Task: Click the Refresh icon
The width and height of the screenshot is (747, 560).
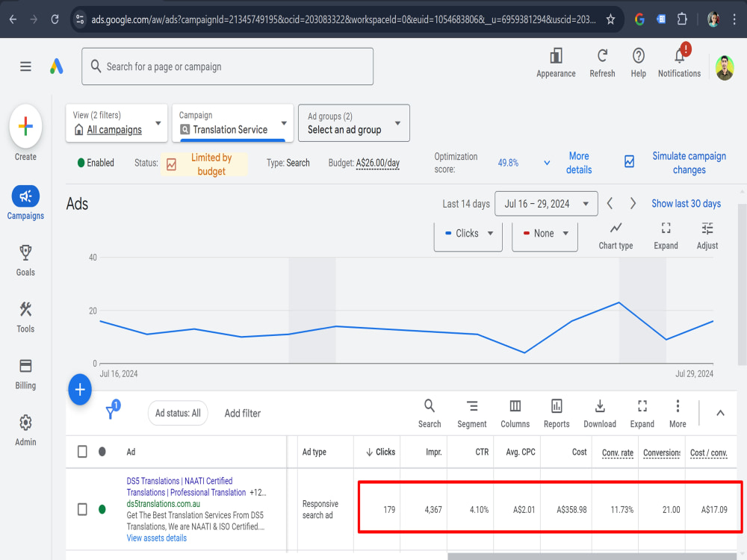Action: coord(602,56)
